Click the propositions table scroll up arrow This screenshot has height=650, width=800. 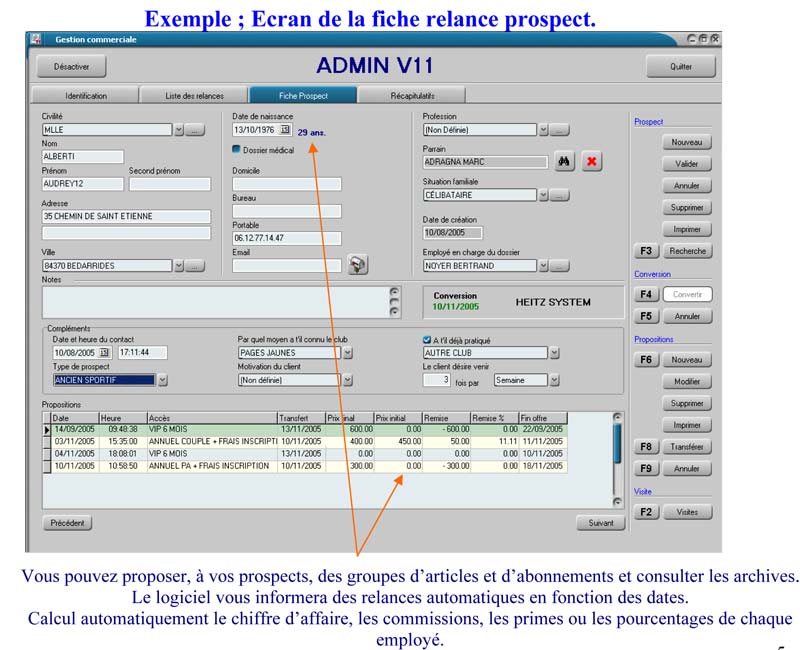pyautogui.click(x=617, y=417)
